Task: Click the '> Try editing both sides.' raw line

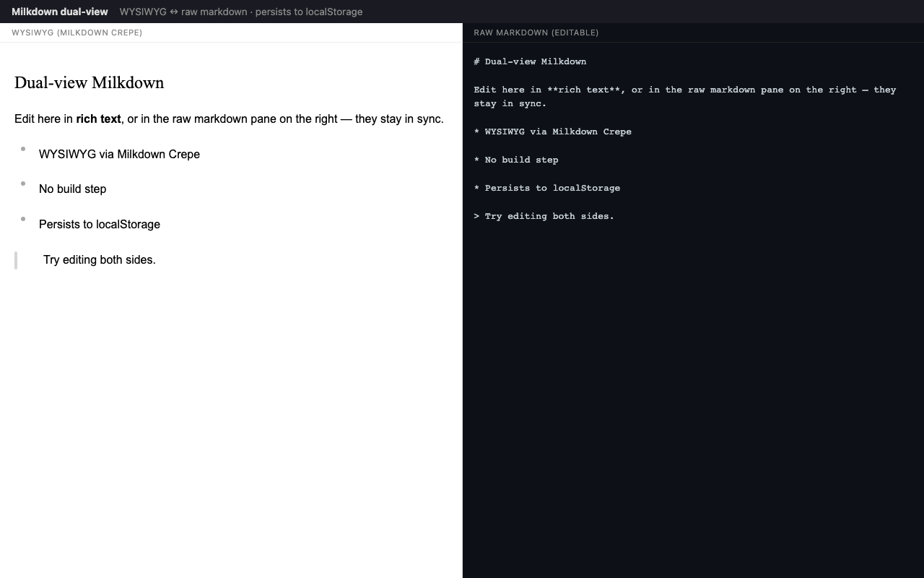Action: [x=544, y=216]
